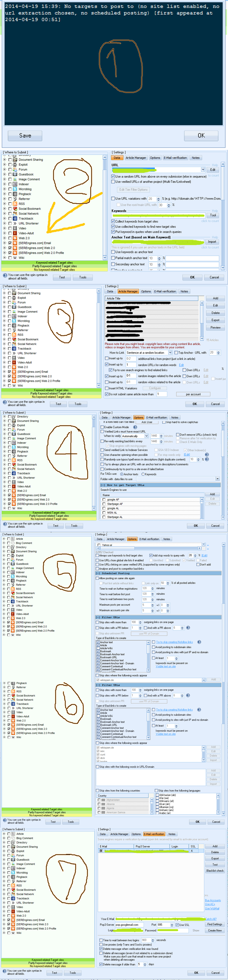This screenshot has width=228, height=980.
Task: Check 'Insert HTML Variations' option
Action: click(x=107, y=388)
